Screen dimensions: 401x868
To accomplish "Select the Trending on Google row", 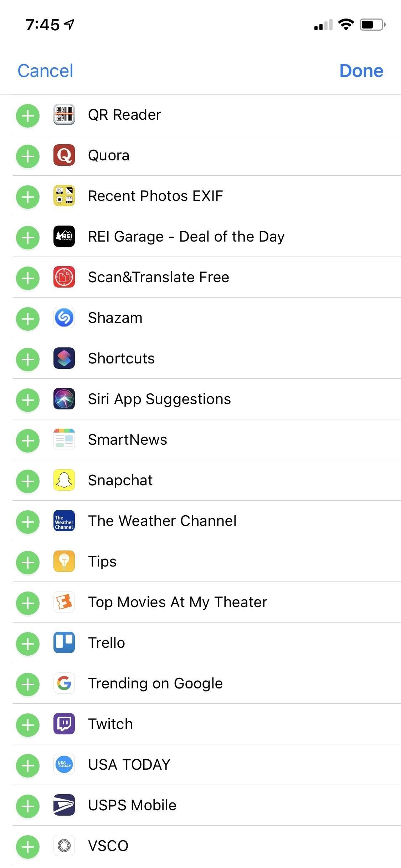I will point(155,683).
